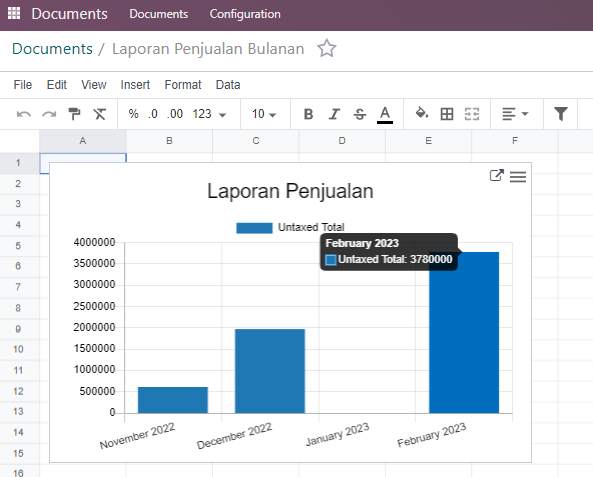Image resolution: width=593 pixels, height=477 pixels.
Task: Toggle bold formatting
Action: pyautogui.click(x=309, y=114)
